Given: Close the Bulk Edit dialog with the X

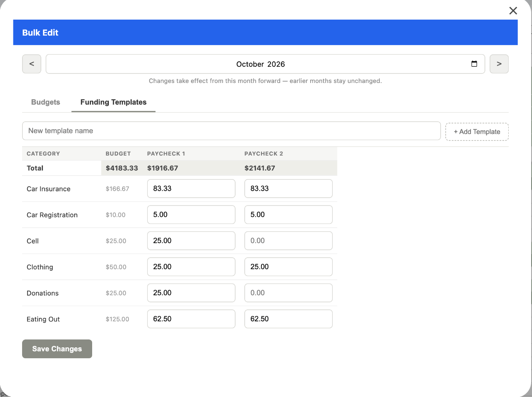Looking at the screenshot, I should tap(513, 11).
